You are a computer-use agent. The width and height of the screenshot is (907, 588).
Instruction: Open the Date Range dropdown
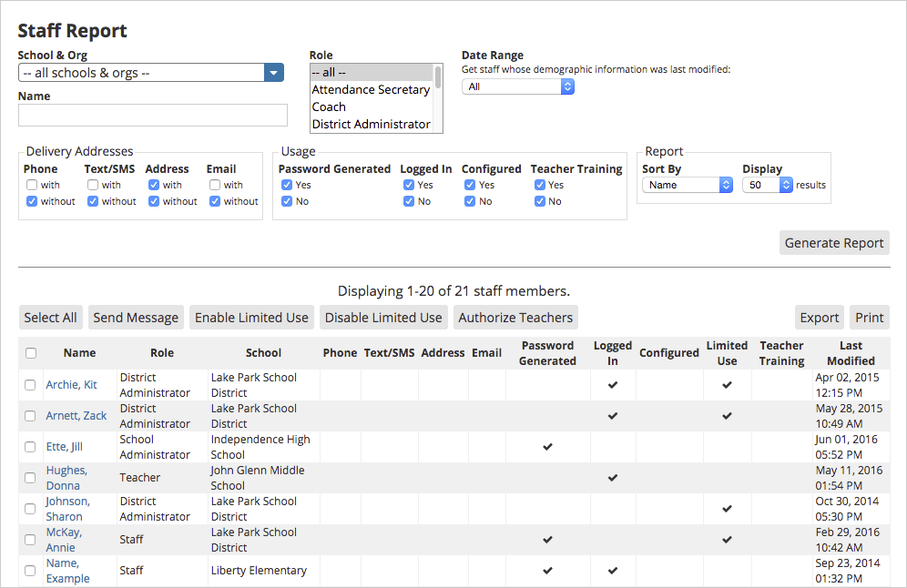517,86
